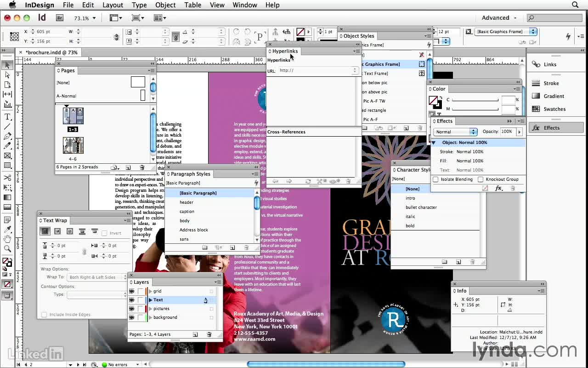Open blending mode Normal dropdown in Effects

(455, 132)
